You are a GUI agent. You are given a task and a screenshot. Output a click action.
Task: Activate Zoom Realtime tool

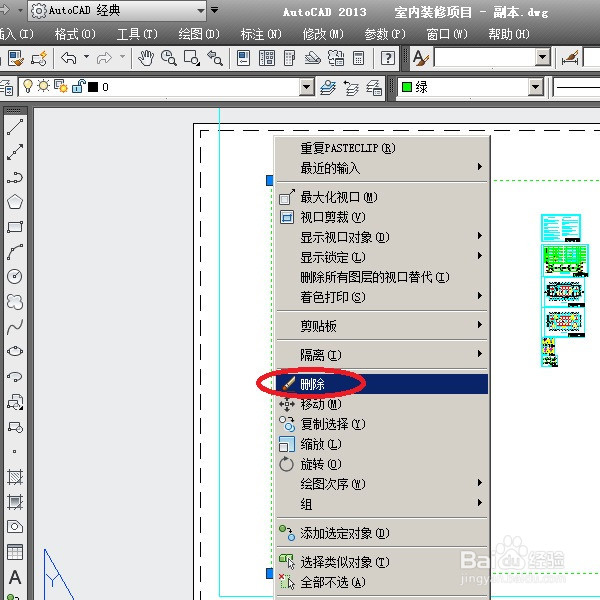click(x=169, y=58)
